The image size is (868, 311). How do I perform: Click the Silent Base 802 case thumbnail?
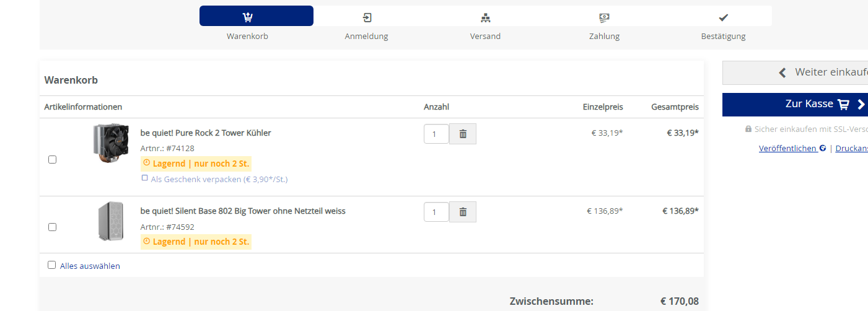tap(110, 221)
